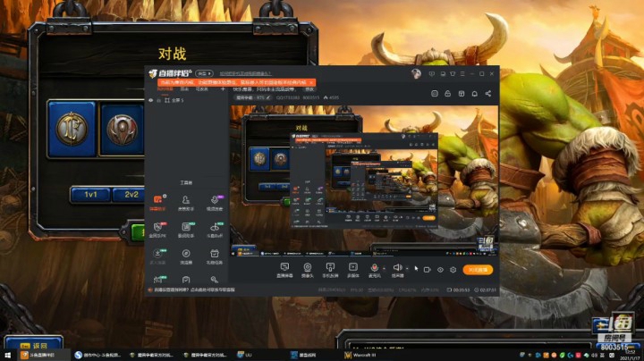
Task: Select the 全屏 5 source row
Action: 186,100
